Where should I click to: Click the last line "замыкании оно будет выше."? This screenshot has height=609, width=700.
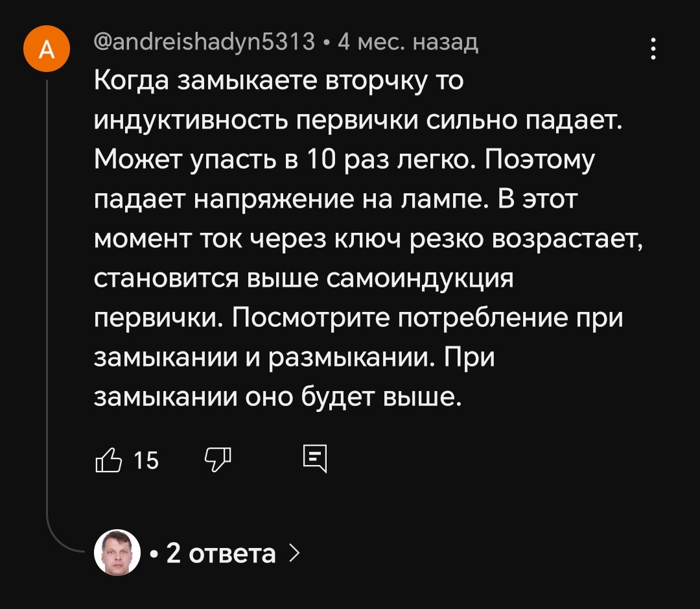click(279, 396)
